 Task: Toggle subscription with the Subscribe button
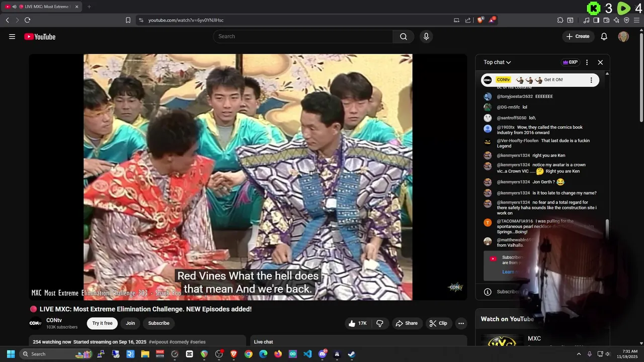(158, 323)
